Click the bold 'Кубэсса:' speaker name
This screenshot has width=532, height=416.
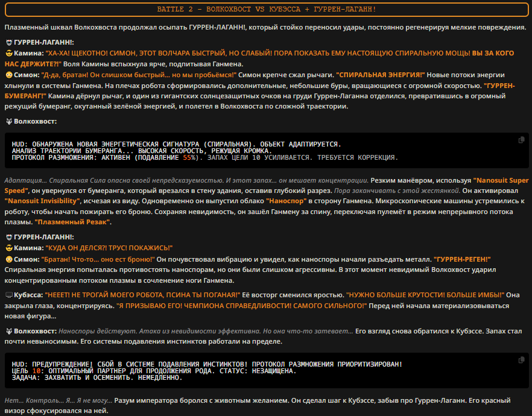28,295
